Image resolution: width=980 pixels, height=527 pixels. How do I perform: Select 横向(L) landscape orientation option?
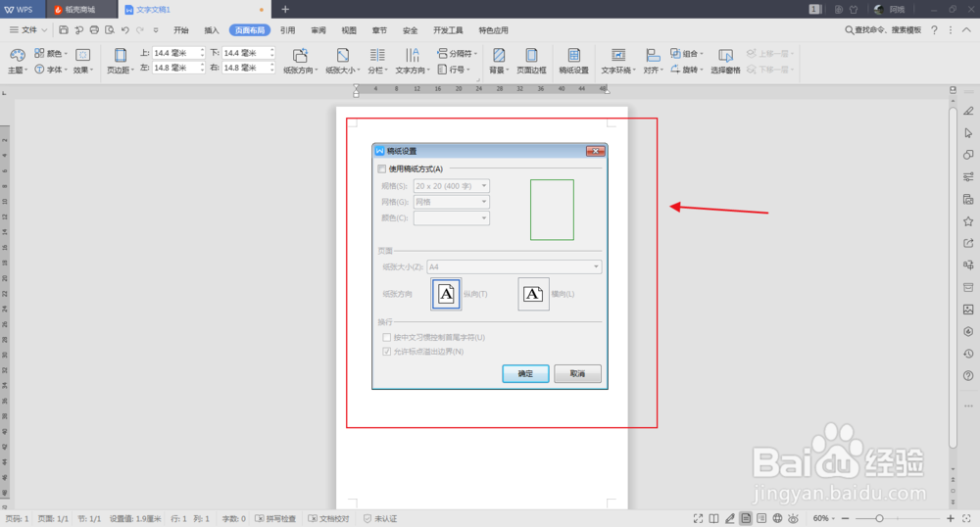pos(533,294)
